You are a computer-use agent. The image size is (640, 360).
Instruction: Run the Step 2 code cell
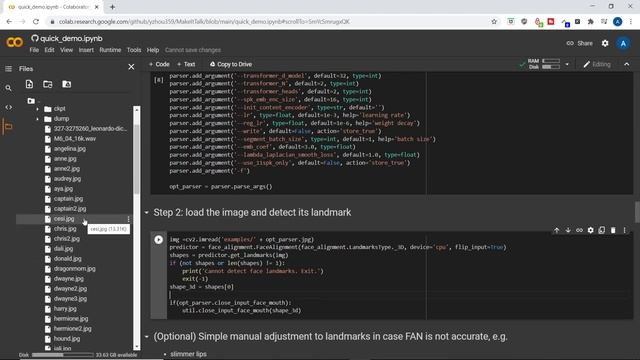158,240
